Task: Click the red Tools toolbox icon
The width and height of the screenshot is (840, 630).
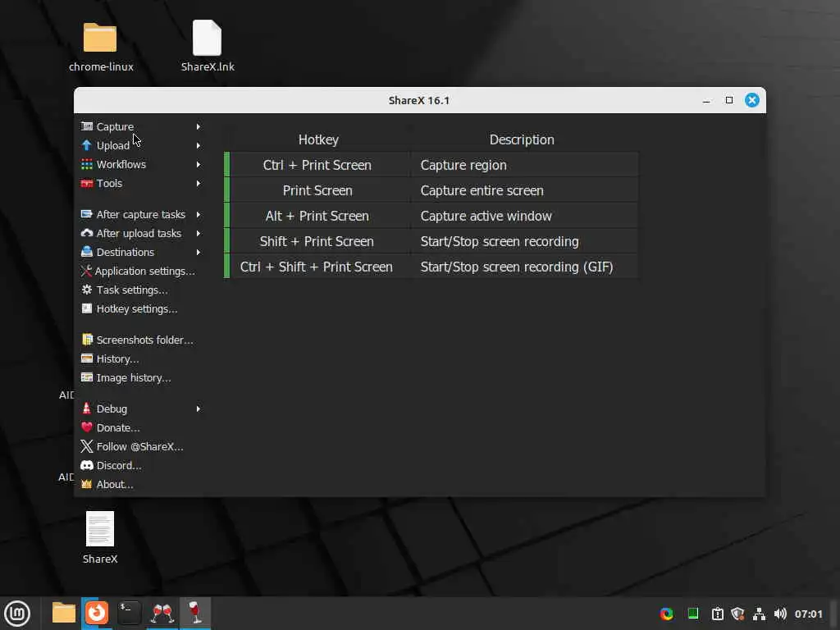Action: click(x=87, y=183)
